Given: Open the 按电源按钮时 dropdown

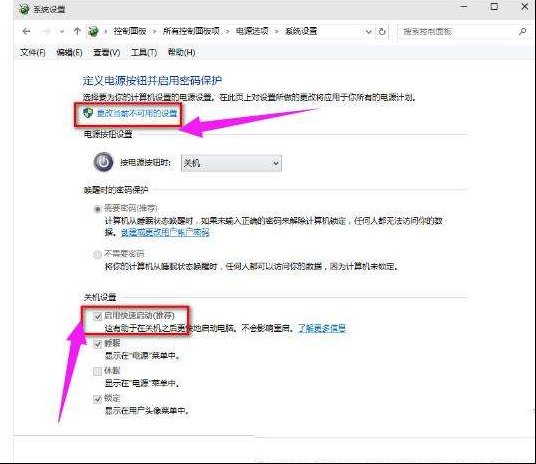Looking at the screenshot, I should (x=231, y=163).
